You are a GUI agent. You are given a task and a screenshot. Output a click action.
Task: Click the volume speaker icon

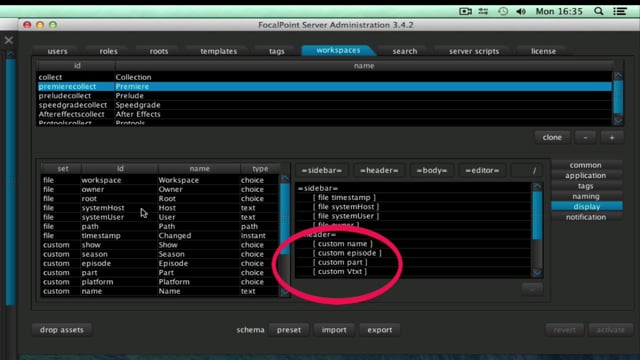[521, 11]
